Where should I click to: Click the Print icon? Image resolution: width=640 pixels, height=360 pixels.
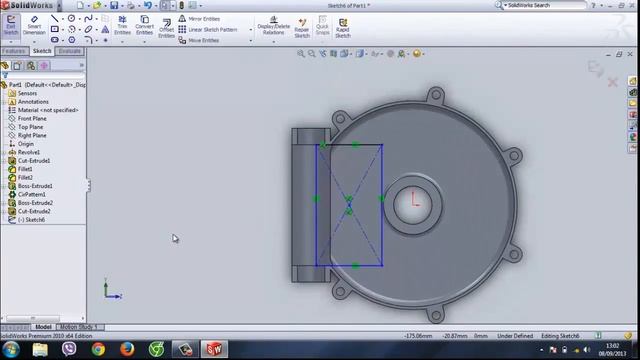click(x=131, y=5)
